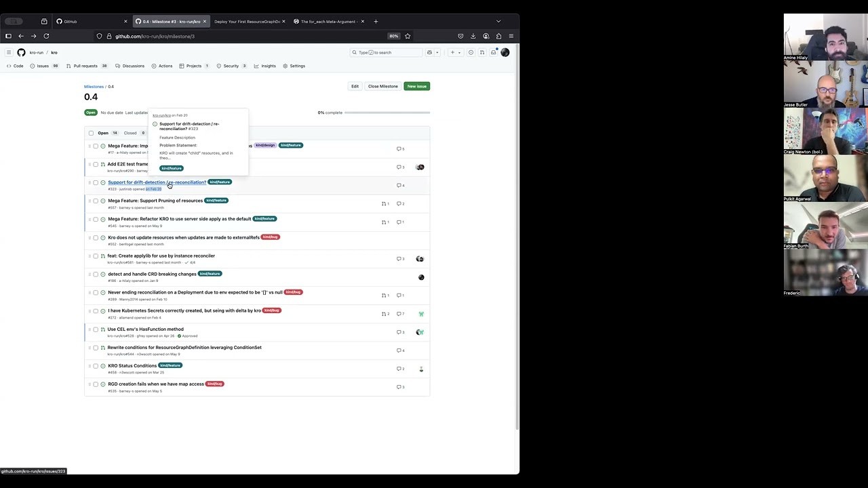The image size is (868, 488).
Task: Show the Closed issues list
Action: (133, 133)
